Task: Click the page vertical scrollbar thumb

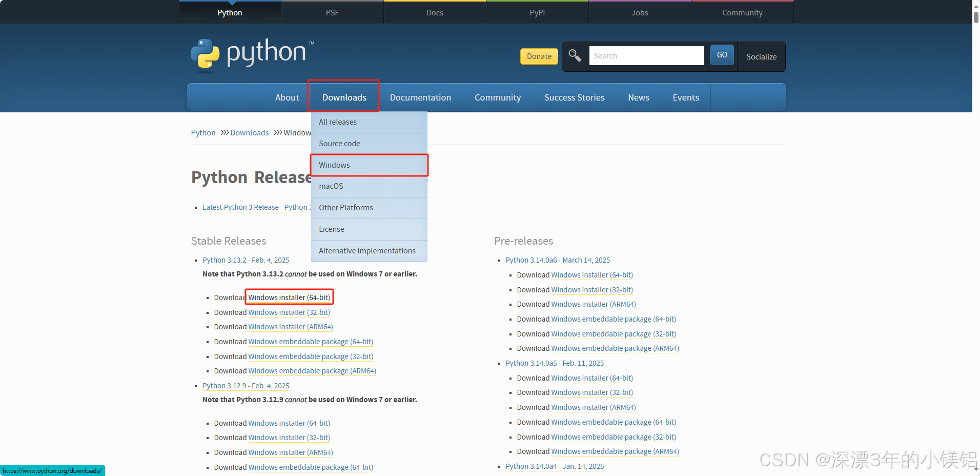Action: tap(976, 16)
